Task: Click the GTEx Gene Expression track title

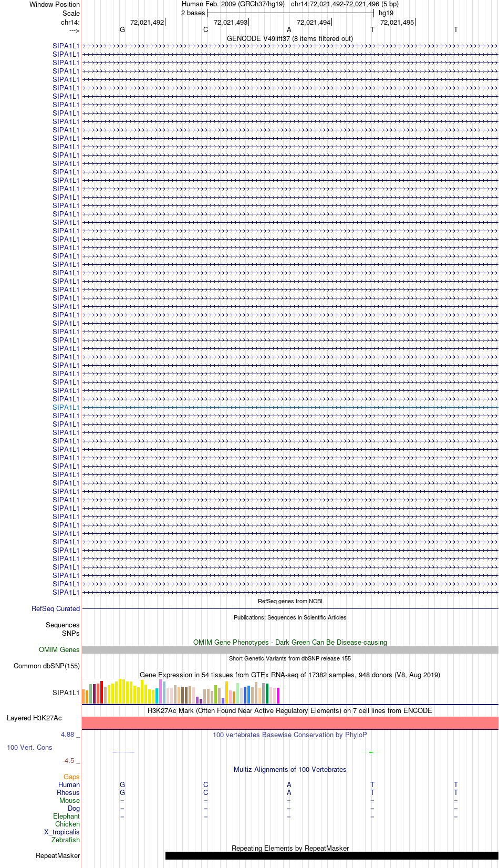Action: 290,675
